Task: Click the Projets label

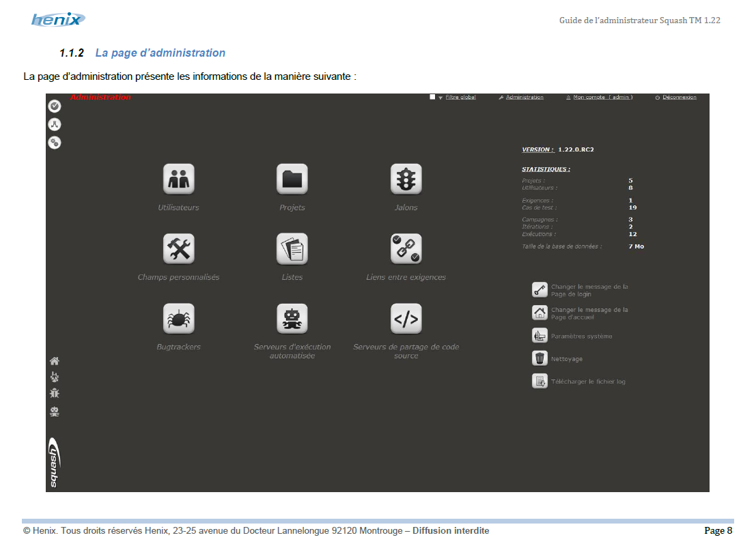Action: [x=292, y=207]
